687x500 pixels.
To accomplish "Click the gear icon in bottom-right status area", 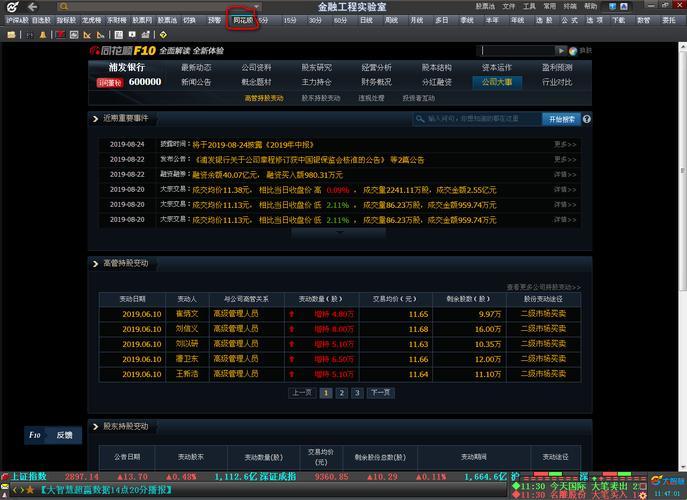I will 643,495.
